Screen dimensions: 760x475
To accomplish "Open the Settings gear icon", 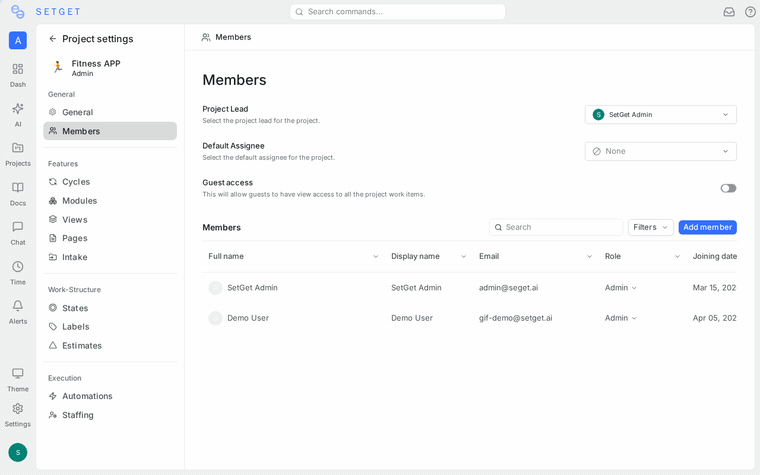I will click(18, 409).
